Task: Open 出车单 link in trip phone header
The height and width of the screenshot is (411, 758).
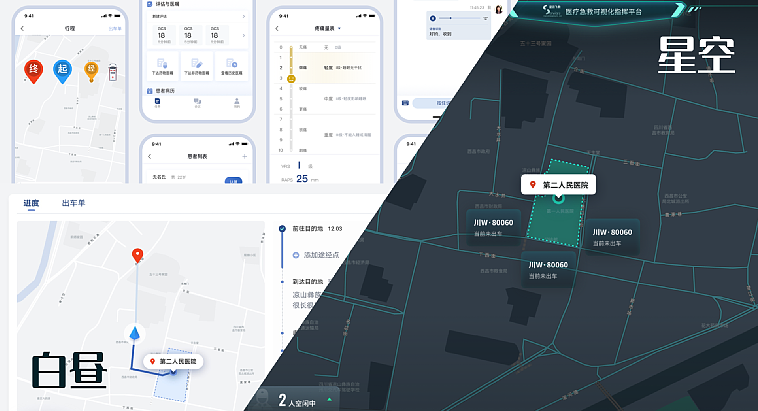Action: click(115, 29)
